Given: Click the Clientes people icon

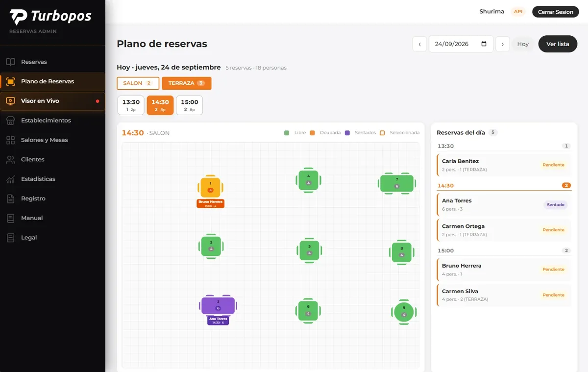Looking at the screenshot, I should pos(11,160).
